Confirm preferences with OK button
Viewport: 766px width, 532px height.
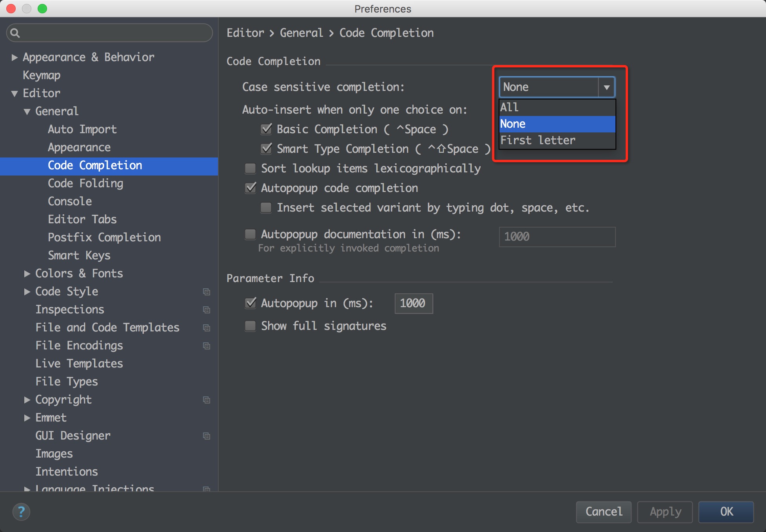pyautogui.click(x=726, y=512)
